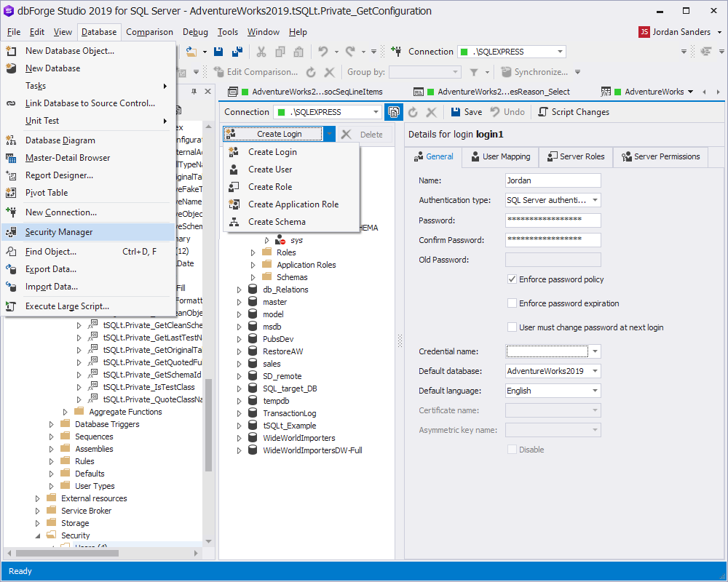The height and width of the screenshot is (582, 728).
Task: Enable Enforce password expiration
Action: 512,303
